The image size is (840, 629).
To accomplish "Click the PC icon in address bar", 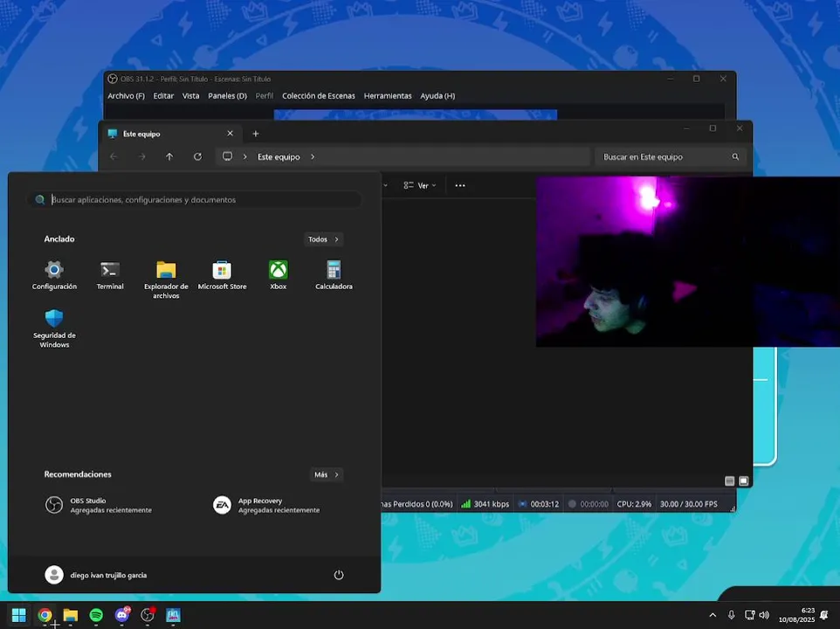I will click(227, 156).
